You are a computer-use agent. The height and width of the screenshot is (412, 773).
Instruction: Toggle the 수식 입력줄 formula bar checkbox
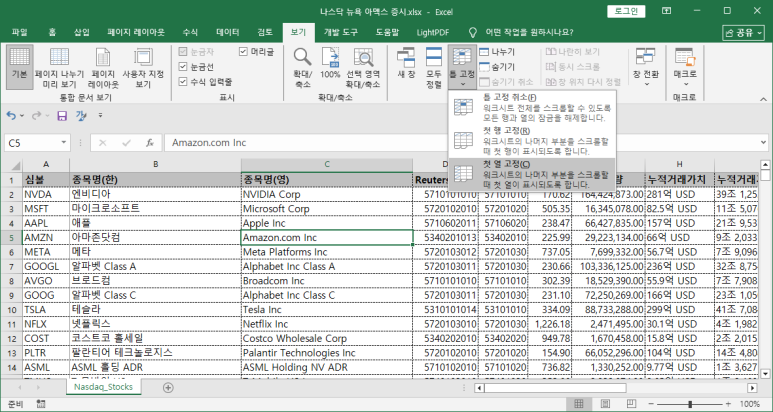(x=183, y=81)
